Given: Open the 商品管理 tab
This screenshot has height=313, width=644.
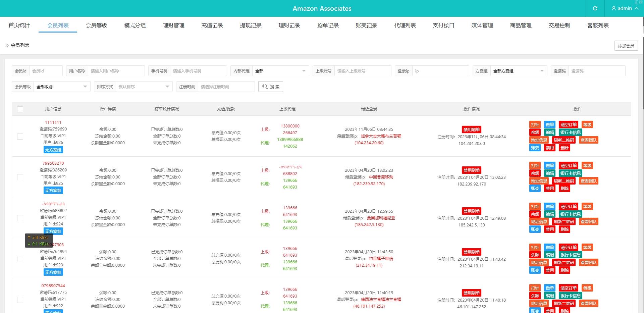Looking at the screenshot, I should (521, 25).
